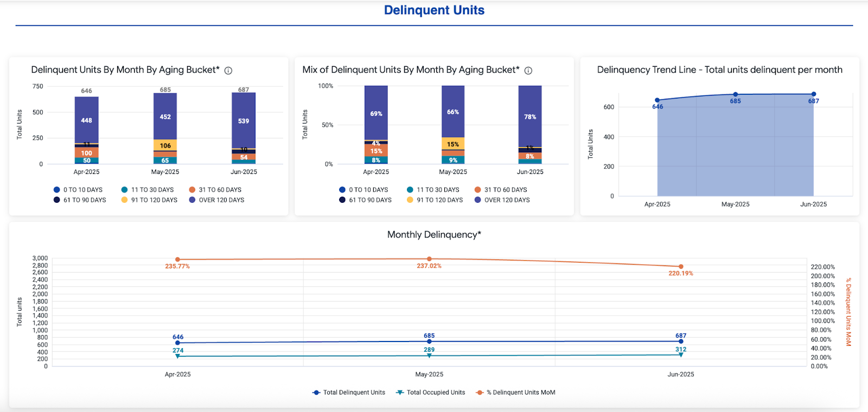The width and height of the screenshot is (868, 412).
Task: Toggle Total Occupied Units legend entry
Action: (431, 392)
